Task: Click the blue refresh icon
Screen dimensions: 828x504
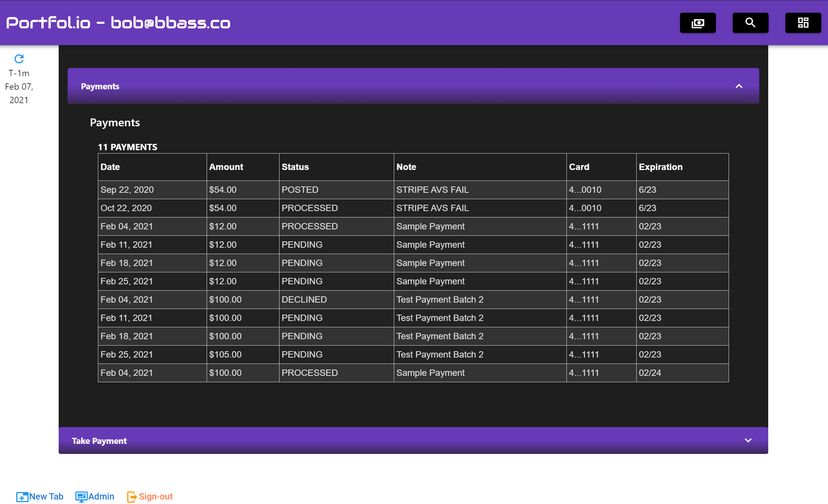Action: 19,59
